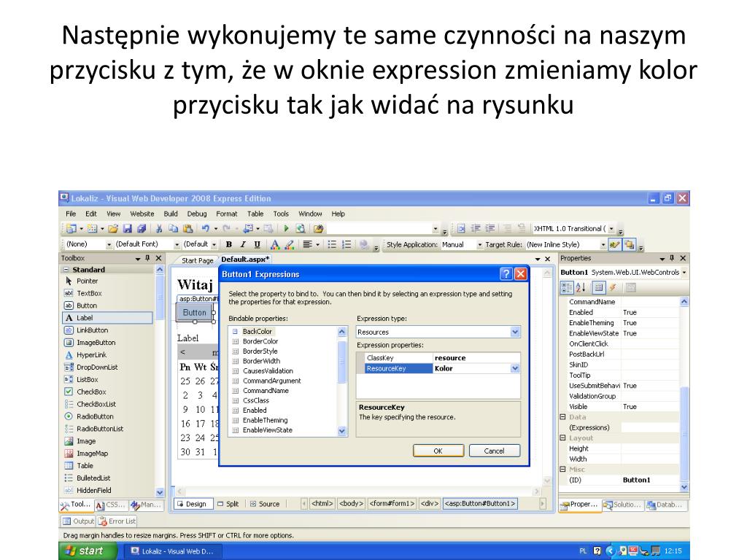Open the Website menu
Image resolution: width=747 pixels, height=560 pixels.
(142, 214)
